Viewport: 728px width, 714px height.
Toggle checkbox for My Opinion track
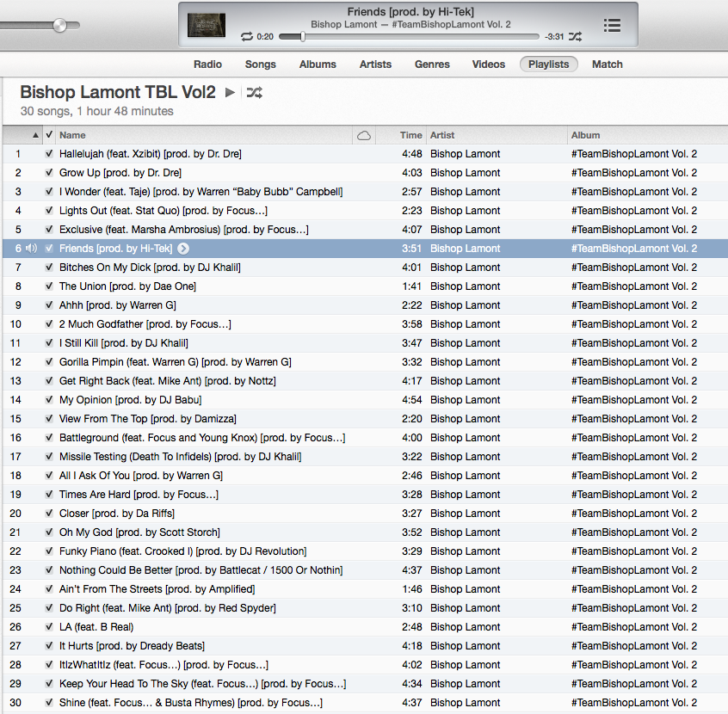[x=49, y=400]
